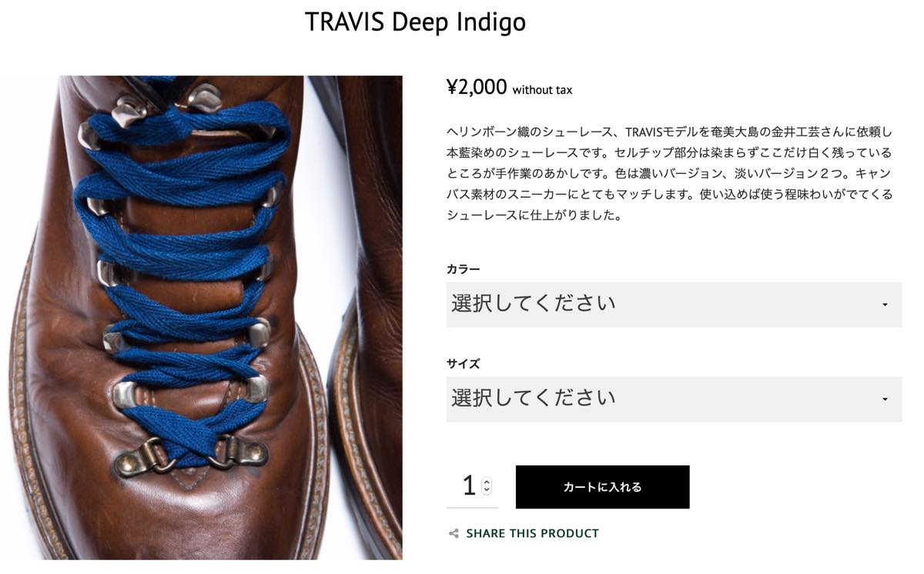The height and width of the screenshot is (574, 924).
Task: Click the share icon beside SHARE THIS PRODUCT
Action: click(454, 533)
